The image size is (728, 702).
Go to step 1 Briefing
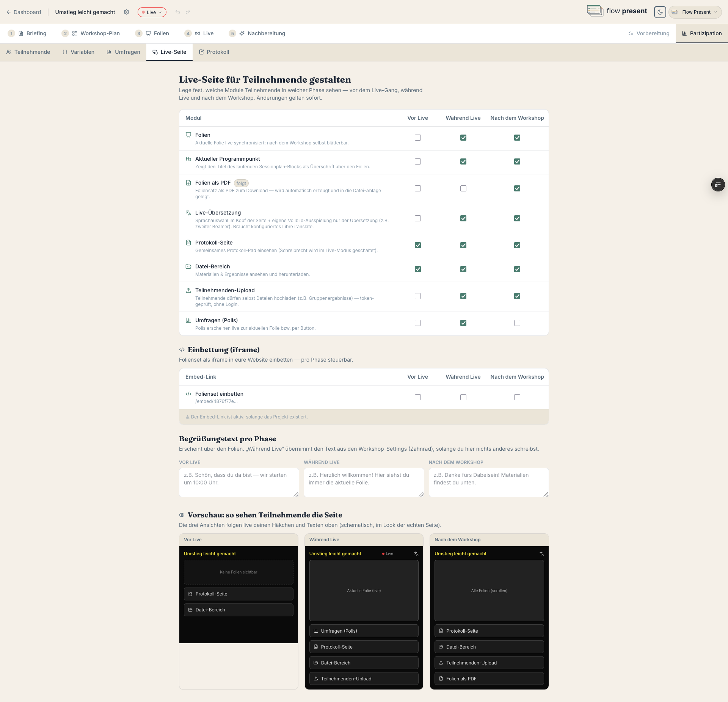point(27,33)
